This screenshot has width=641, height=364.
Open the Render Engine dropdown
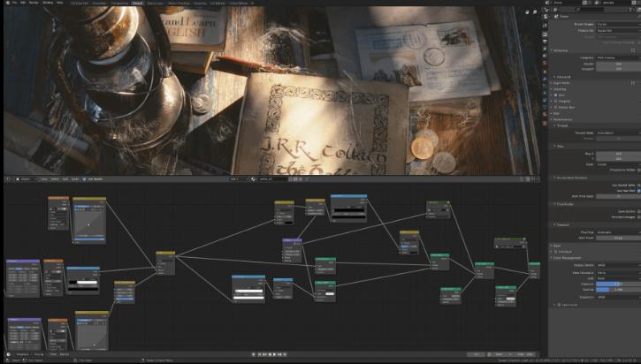618,25
